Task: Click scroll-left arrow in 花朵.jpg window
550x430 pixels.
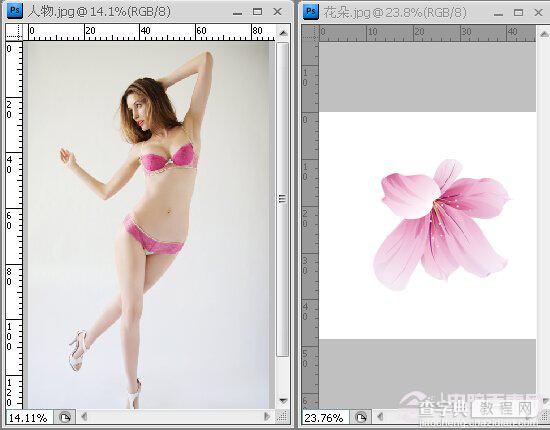Action: click(380, 417)
